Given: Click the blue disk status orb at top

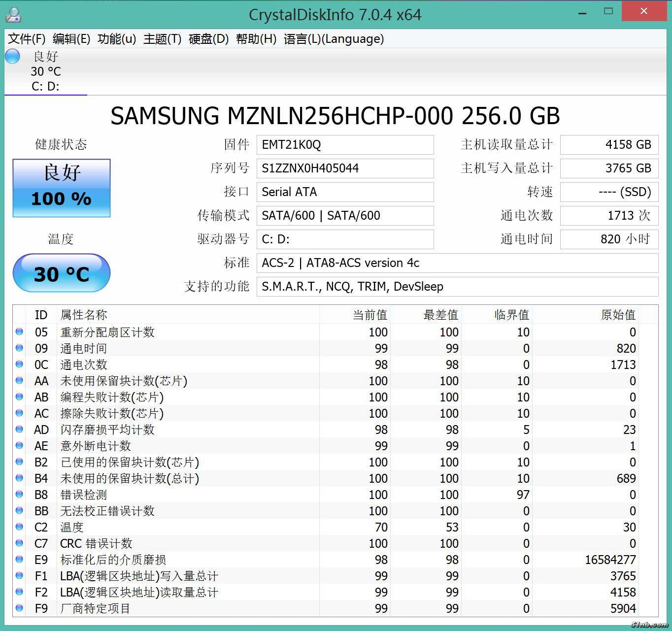Looking at the screenshot, I should coord(12,56).
